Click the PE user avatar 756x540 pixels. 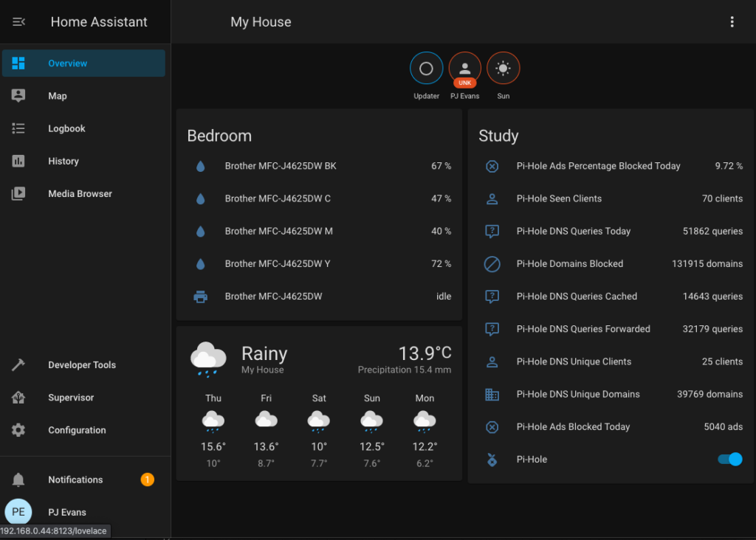pos(18,512)
